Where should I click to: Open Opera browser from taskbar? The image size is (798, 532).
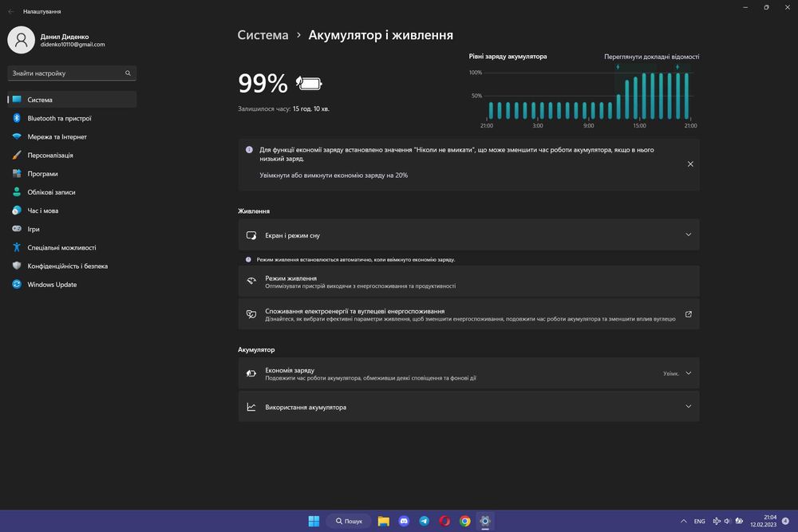click(x=444, y=521)
